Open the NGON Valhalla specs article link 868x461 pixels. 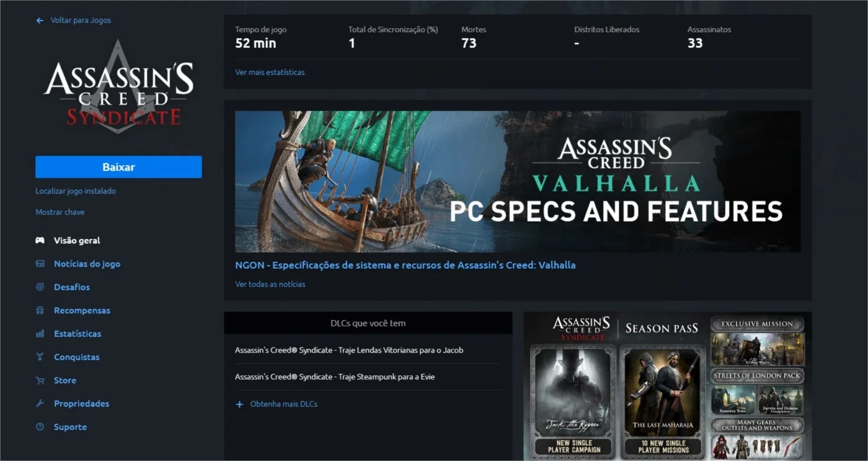pyautogui.click(x=405, y=265)
